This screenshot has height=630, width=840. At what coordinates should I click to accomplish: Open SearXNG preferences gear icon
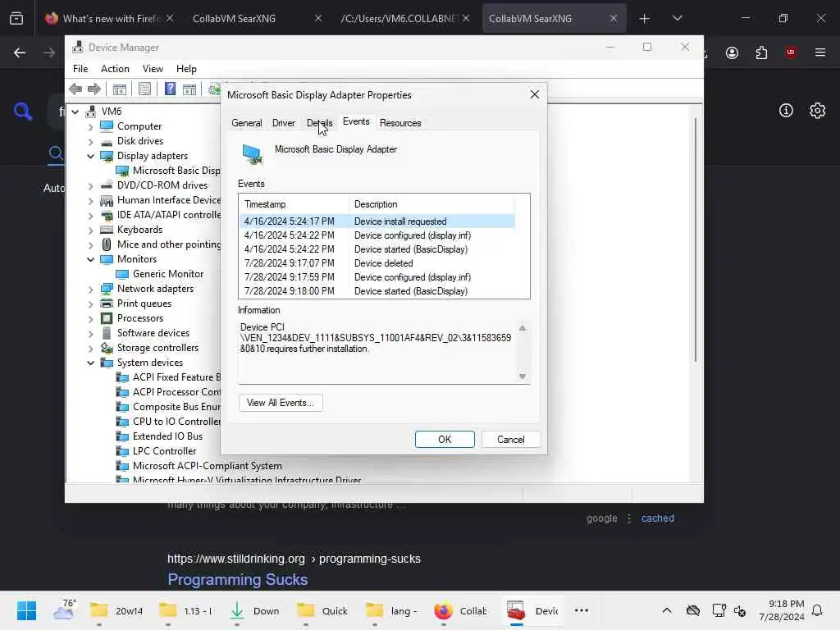tap(818, 111)
